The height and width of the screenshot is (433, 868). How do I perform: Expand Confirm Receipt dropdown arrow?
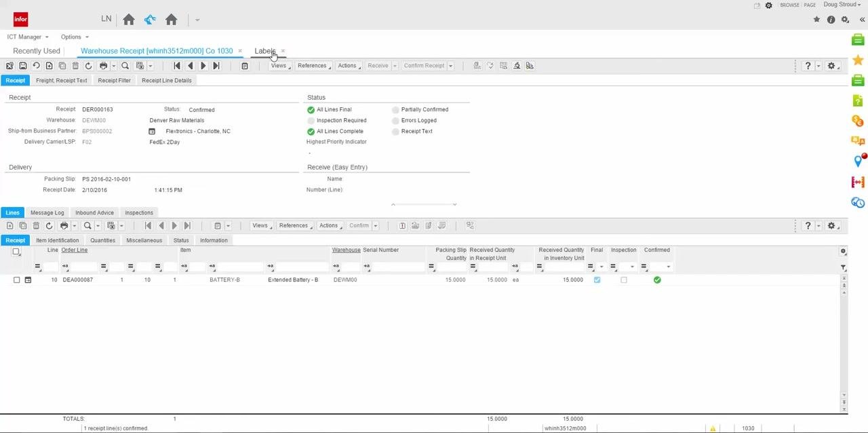pyautogui.click(x=450, y=66)
